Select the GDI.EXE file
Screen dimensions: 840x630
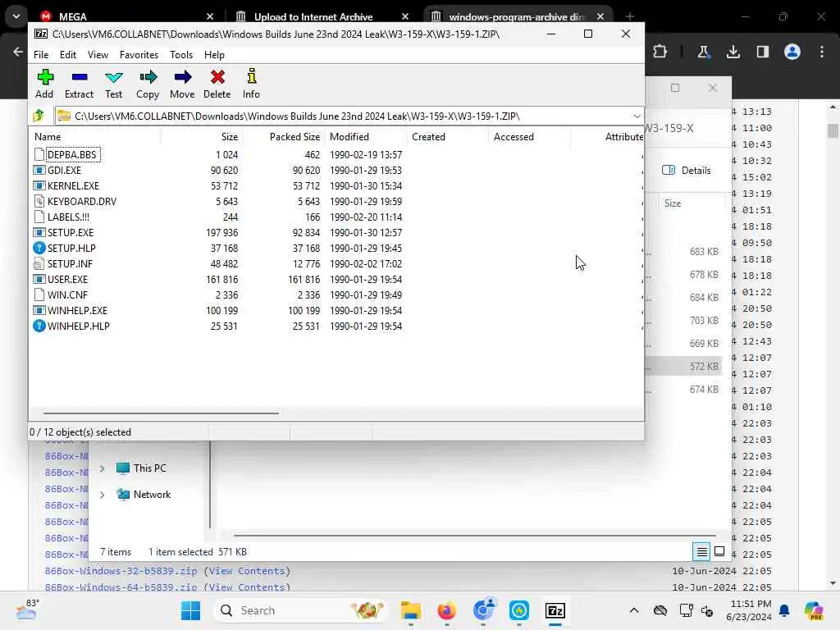pyautogui.click(x=64, y=171)
